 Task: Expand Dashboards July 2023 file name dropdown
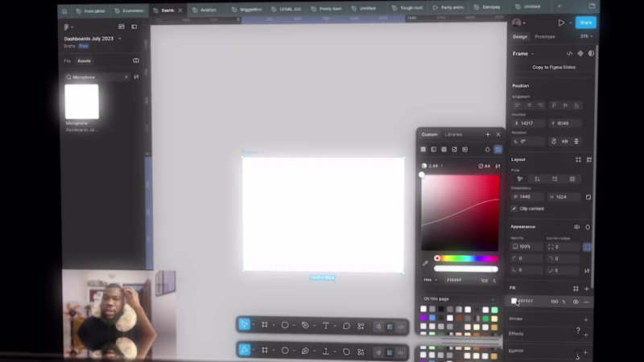click(x=119, y=39)
